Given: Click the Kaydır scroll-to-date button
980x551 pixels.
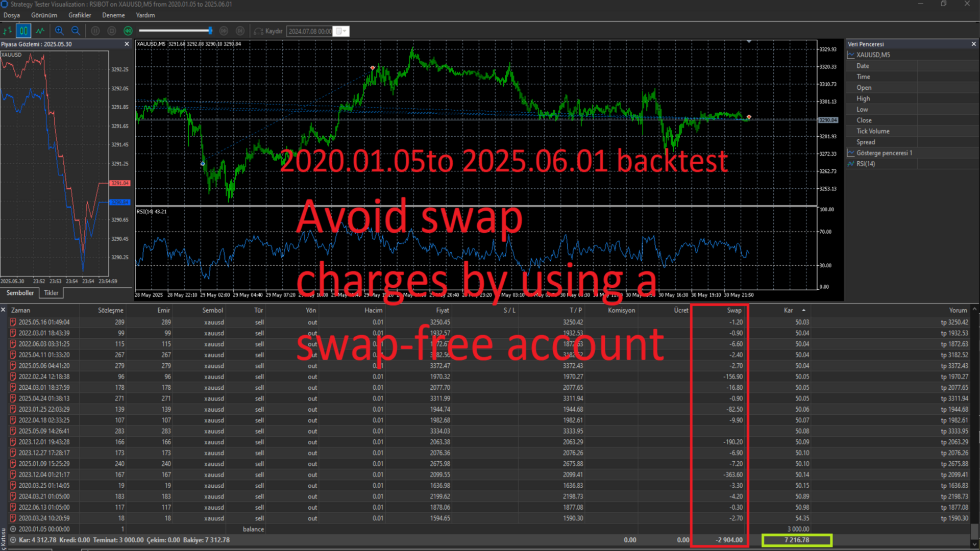Looking at the screenshot, I should tap(269, 31).
